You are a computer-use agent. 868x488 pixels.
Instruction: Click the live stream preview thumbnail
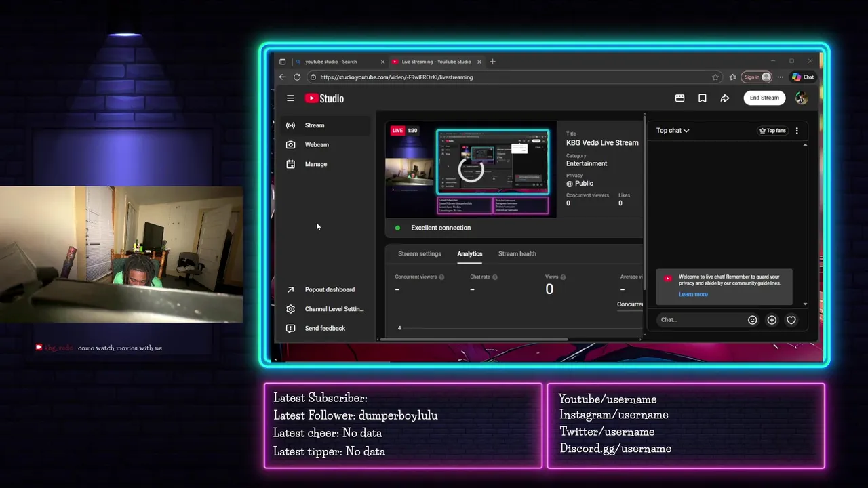click(x=471, y=170)
